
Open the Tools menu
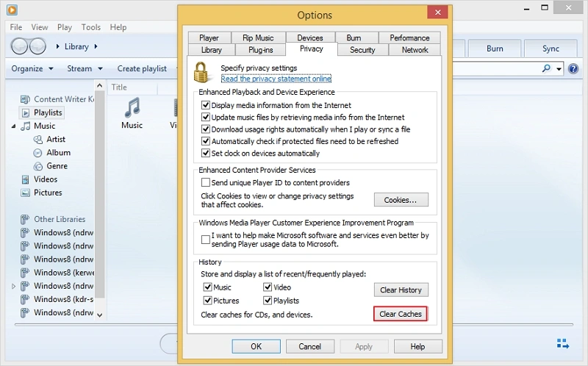(x=90, y=27)
